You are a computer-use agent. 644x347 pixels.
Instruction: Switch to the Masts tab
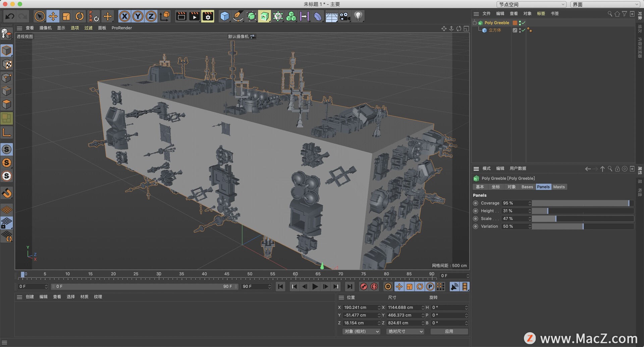(x=559, y=187)
